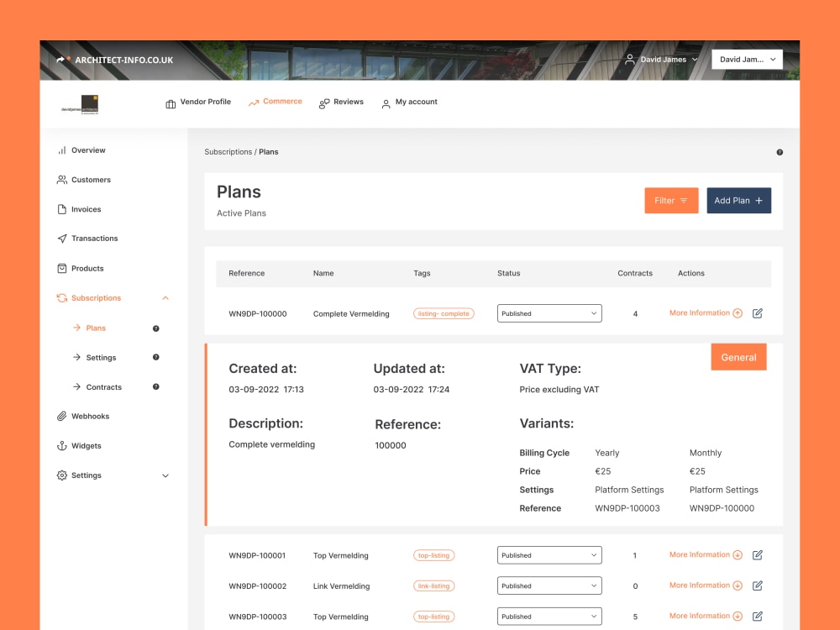
Task: Click the share arrow icon beside ARCHITECT-INFO.CO.UK
Action: pyautogui.click(x=60, y=60)
